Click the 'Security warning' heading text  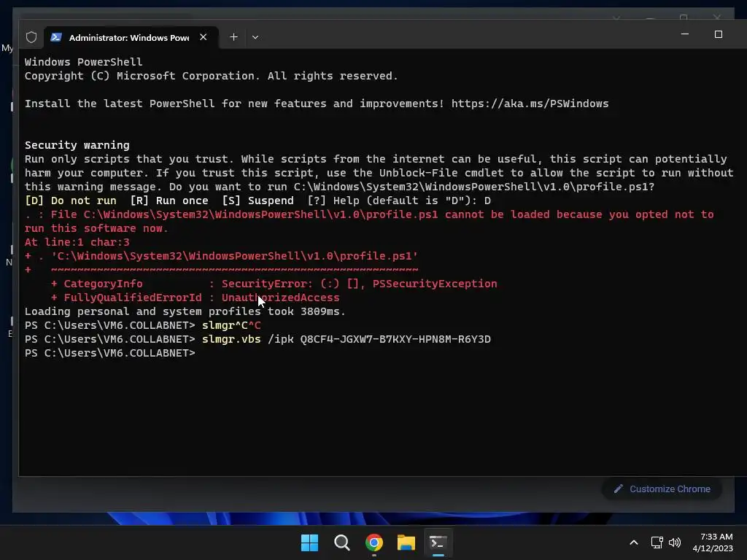pos(77,145)
